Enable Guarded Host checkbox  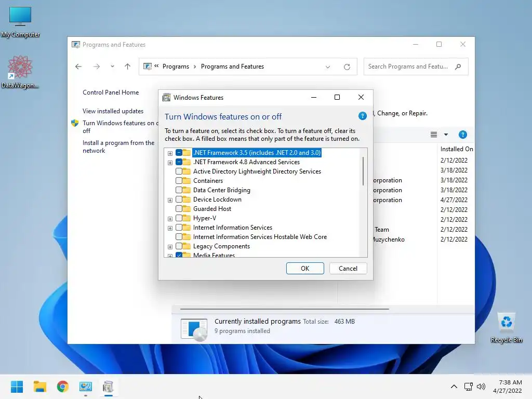[x=179, y=209]
